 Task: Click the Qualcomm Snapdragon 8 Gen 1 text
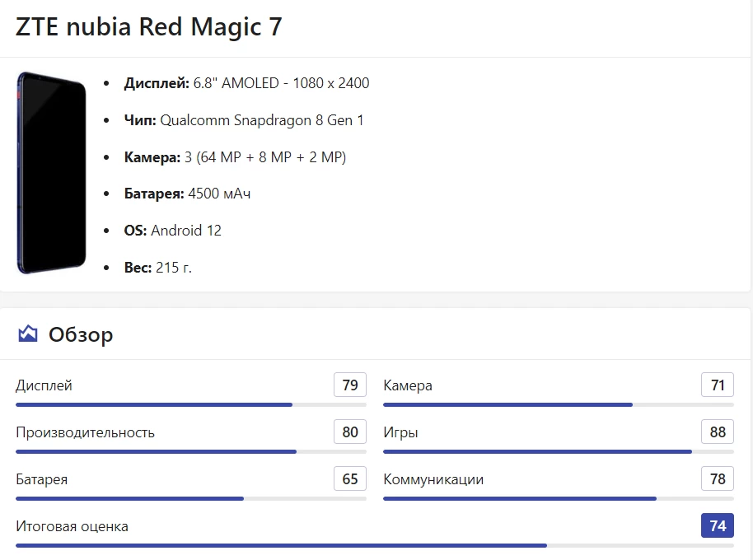click(x=261, y=120)
